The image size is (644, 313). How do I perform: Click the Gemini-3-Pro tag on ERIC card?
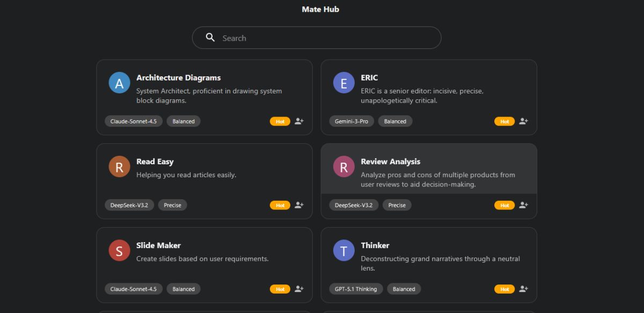coord(352,121)
